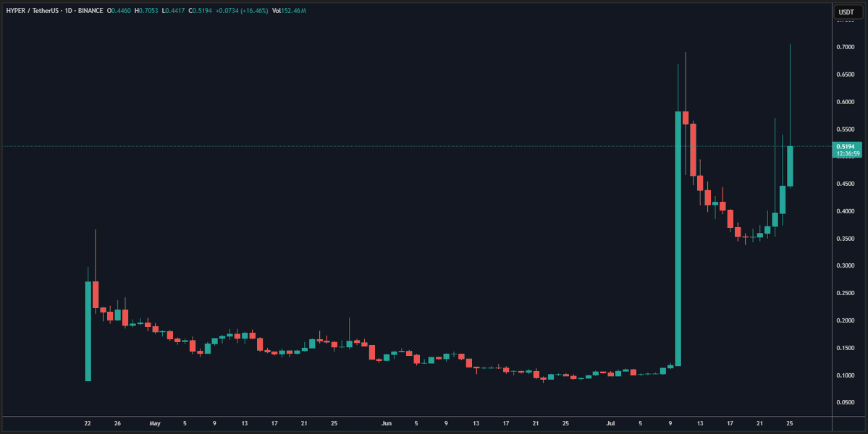Click the 26 date label on time axis
Viewport: 868px width, 434px height.
tap(117, 424)
